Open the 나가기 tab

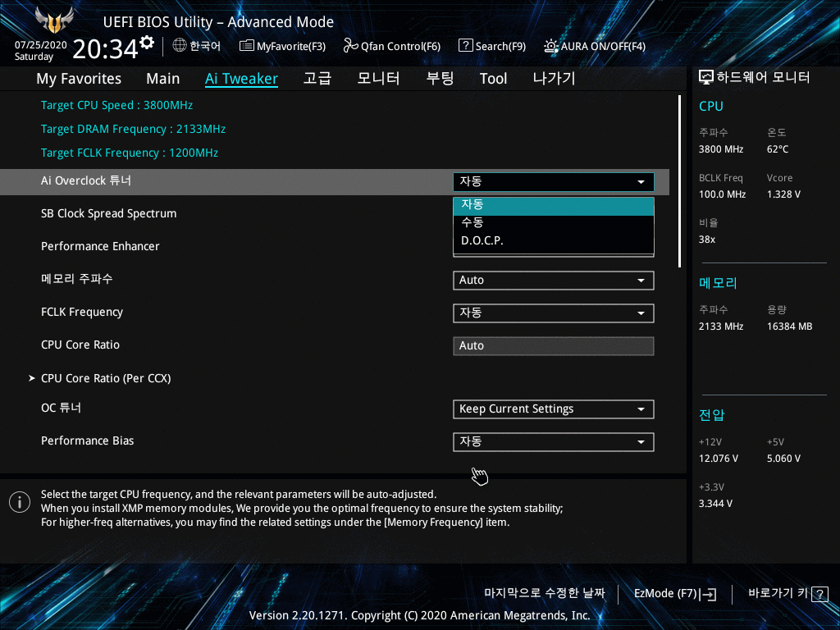coord(554,78)
